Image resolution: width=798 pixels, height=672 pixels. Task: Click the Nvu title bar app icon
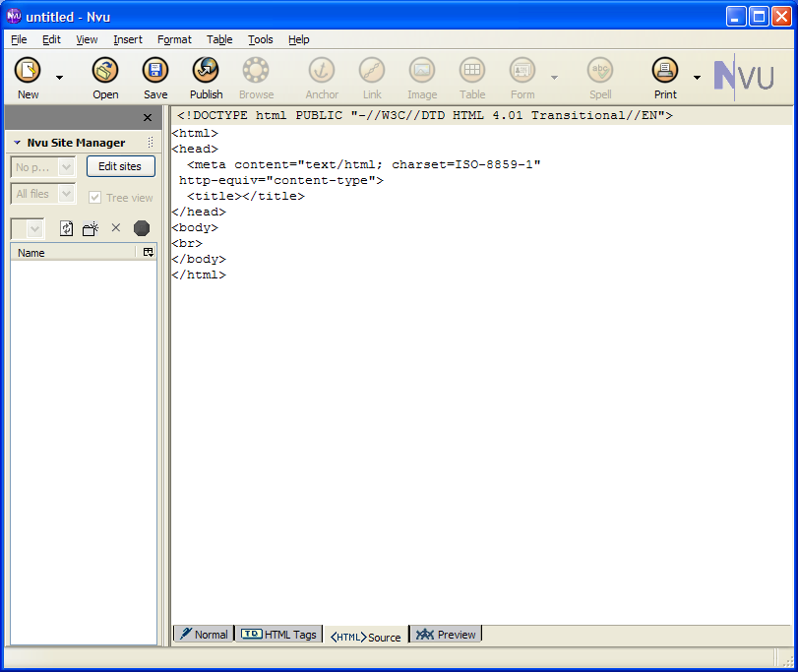pos(14,17)
